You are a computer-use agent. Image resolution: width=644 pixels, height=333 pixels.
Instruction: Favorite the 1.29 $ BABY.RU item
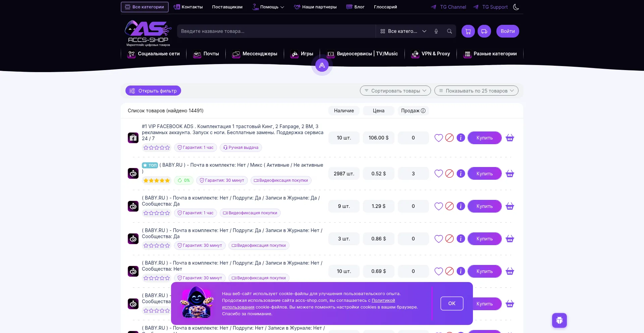tap(439, 206)
